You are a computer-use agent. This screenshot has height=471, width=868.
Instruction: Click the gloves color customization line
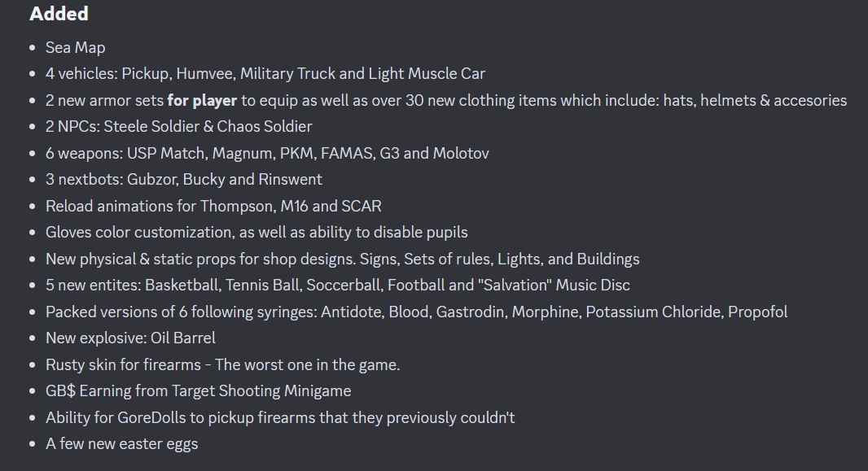(x=256, y=233)
